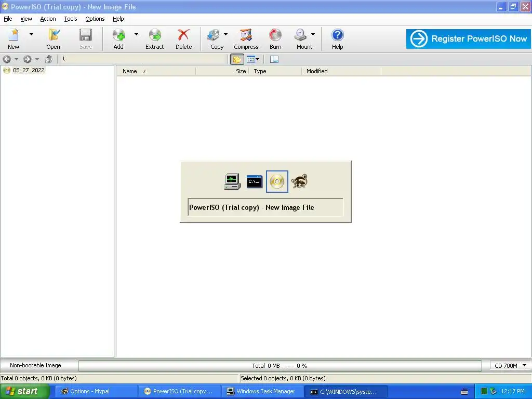Image resolution: width=532 pixels, height=399 pixels.
Task: Toggle the folder tree view button
Action: click(x=237, y=59)
